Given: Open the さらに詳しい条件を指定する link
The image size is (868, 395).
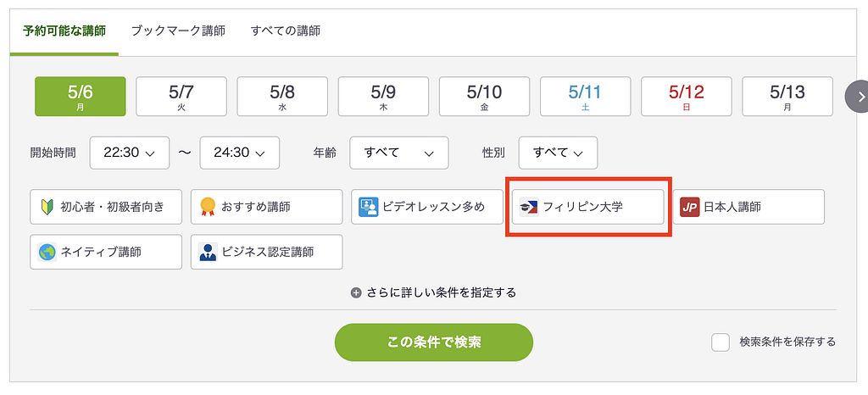Looking at the screenshot, I should click(441, 292).
